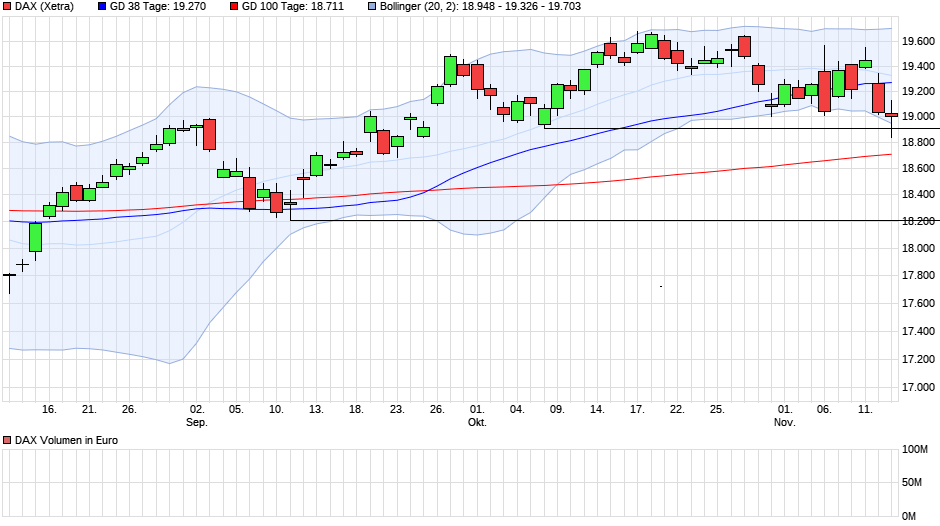Click the red GD 100 Tage legend swatch
Viewport: 940px width, 526px height.
coord(234,7)
